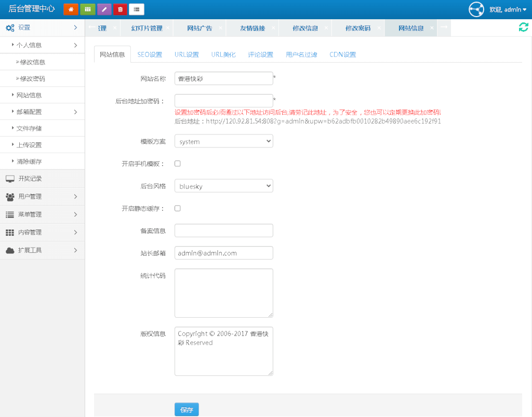Enable the 开启手机模板 checkbox

point(177,163)
